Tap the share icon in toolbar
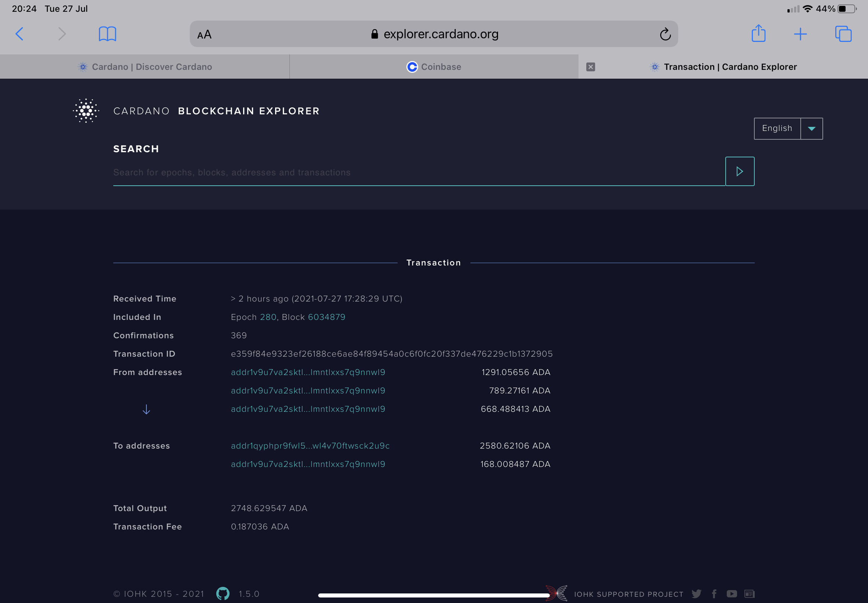The width and height of the screenshot is (868, 603). [x=758, y=33]
